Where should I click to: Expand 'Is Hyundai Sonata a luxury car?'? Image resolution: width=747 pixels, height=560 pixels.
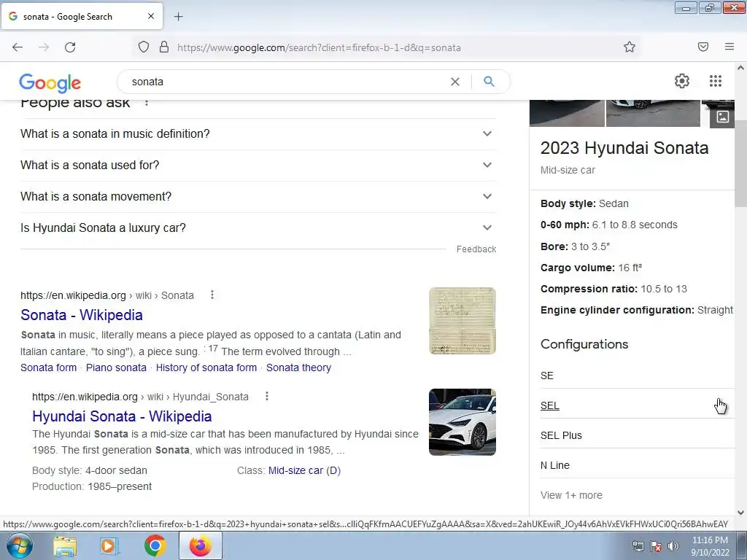pyautogui.click(x=258, y=228)
